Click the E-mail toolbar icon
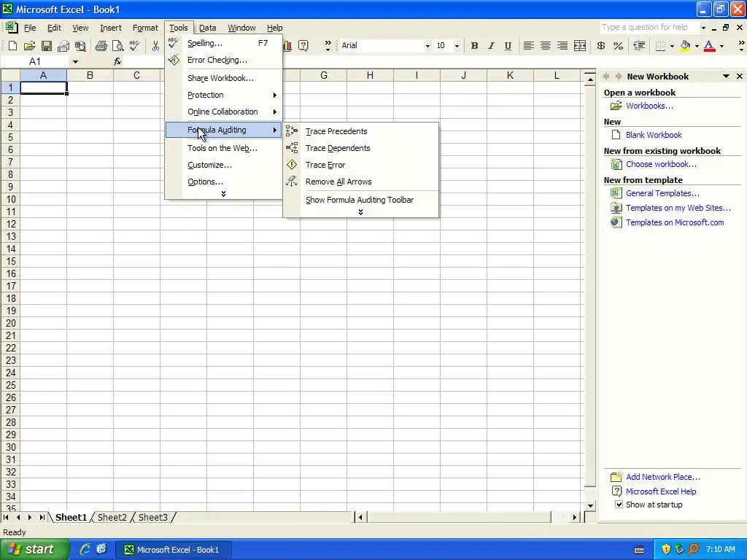The width and height of the screenshot is (747, 560). click(63, 46)
